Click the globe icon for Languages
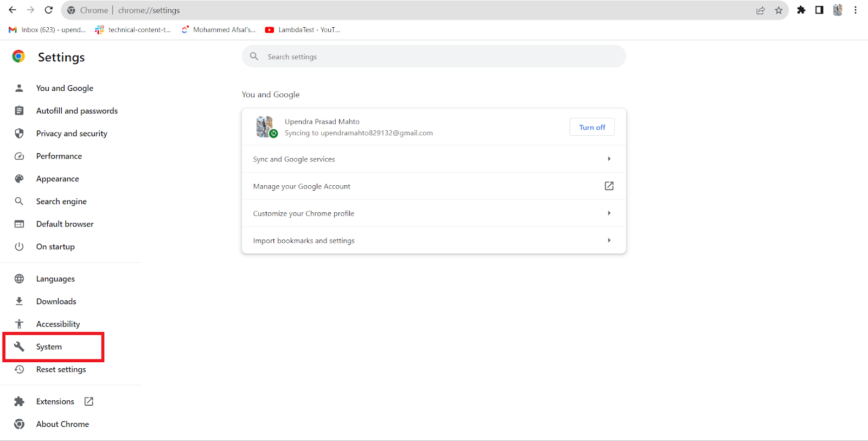The image size is (868, 441). (19, 279)
